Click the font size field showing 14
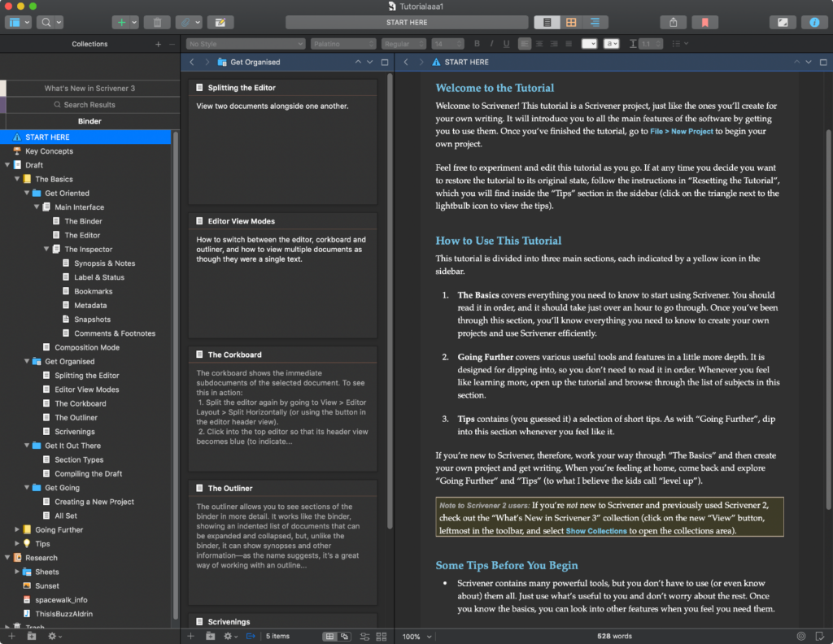 tap(447, 44)
